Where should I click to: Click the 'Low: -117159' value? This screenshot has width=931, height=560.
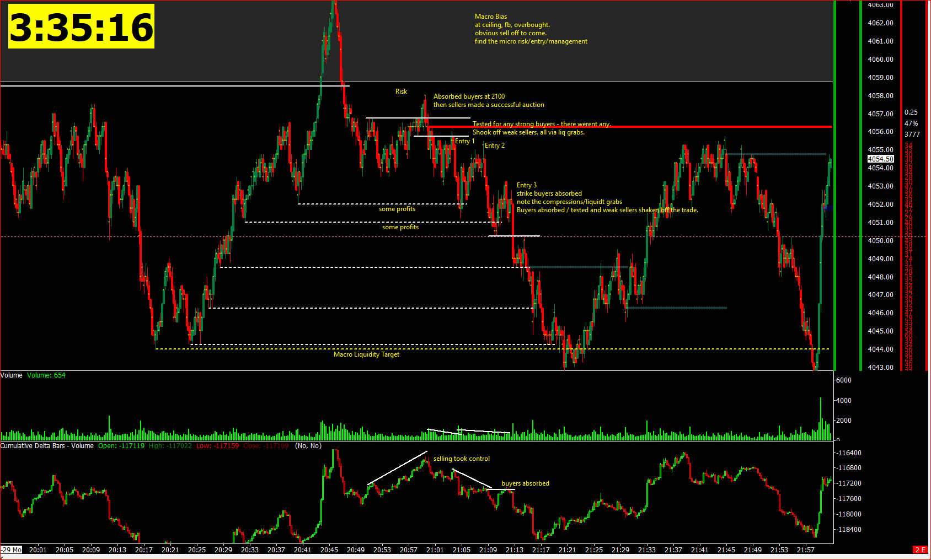click(218, 446)
